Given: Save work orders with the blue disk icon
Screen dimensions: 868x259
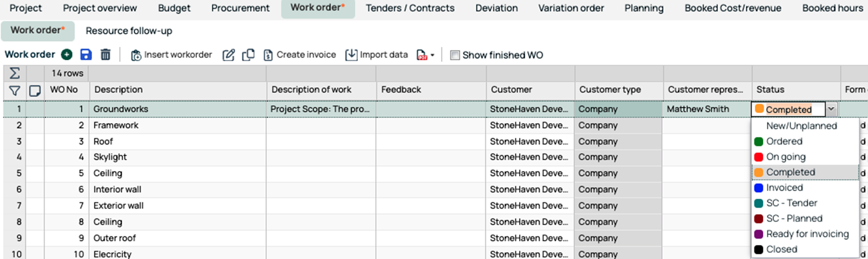Looking at the screenshot, I should [86, 55].
